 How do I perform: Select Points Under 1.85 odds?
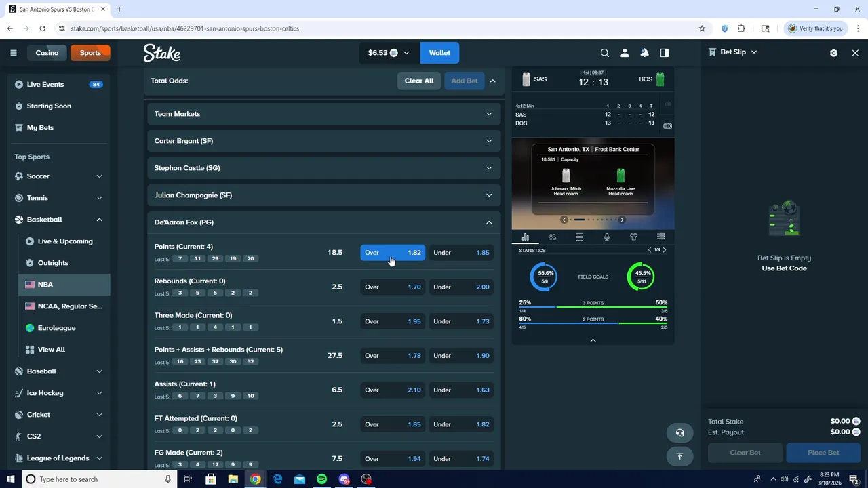click(x=461, y=253)
